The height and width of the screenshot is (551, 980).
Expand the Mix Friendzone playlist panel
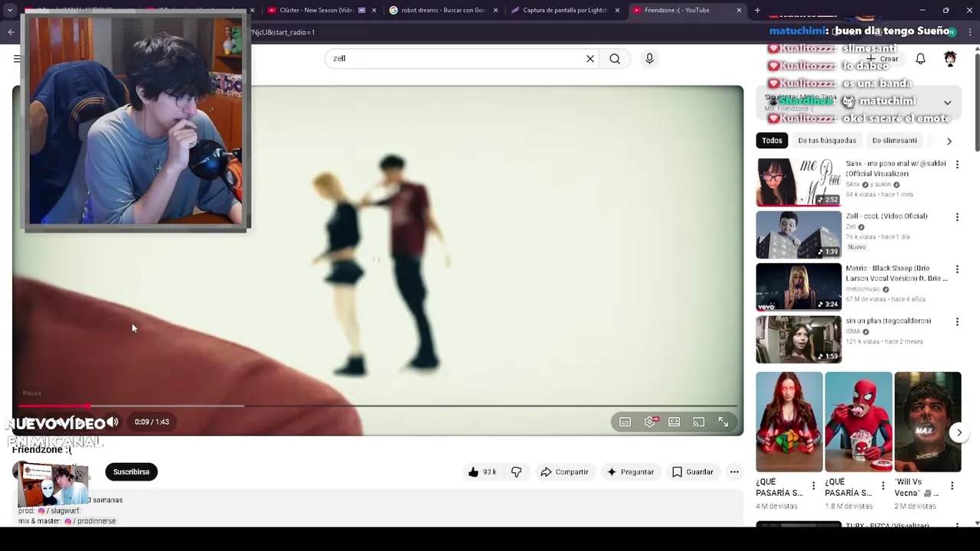tap(947, 103)
